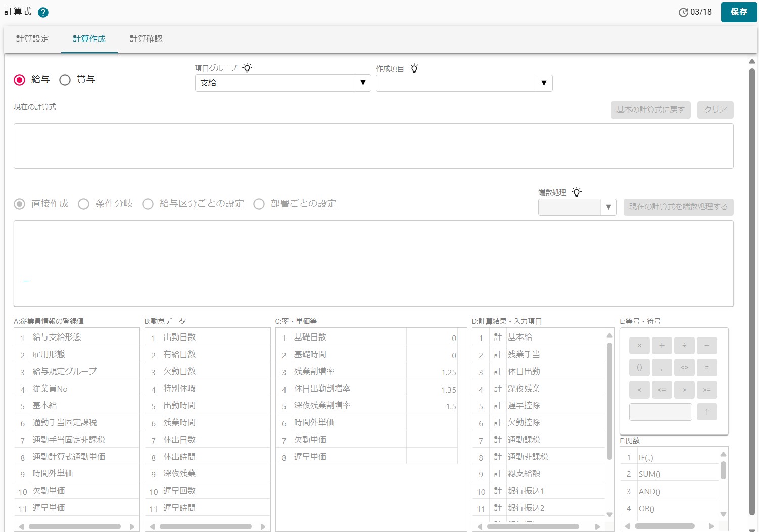
Task: Choose the 給与区分ごとの設定 option
Action: (148, 204)
